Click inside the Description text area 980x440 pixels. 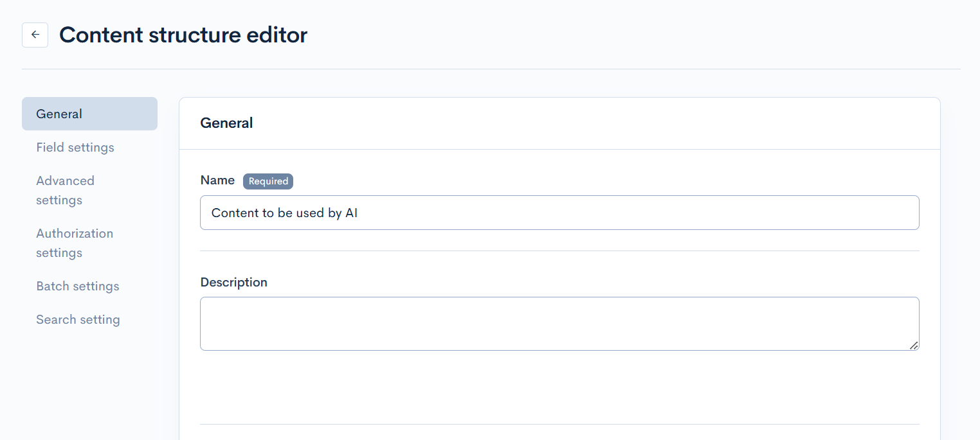point(559,323)
